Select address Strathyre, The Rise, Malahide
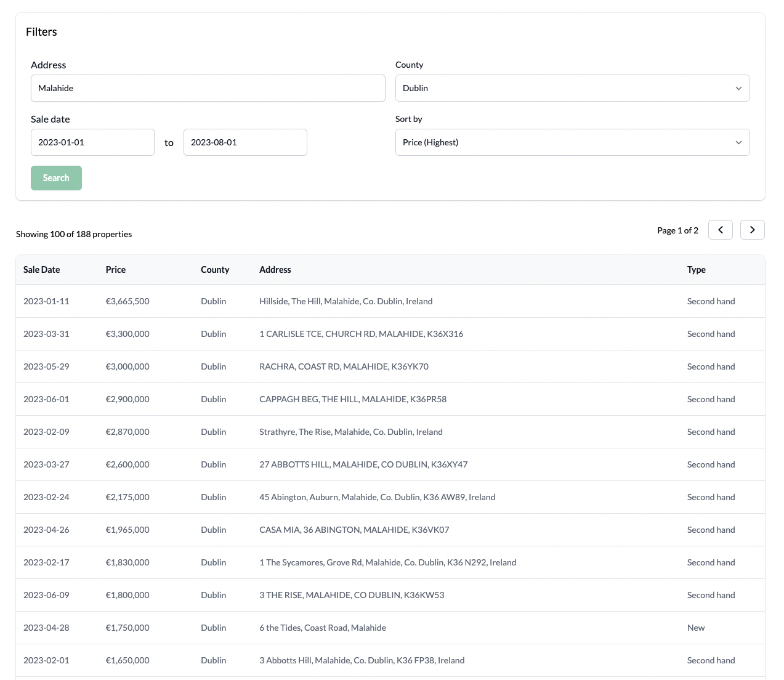Viewport: 784px width, 680px height. (x=351, y=432)
